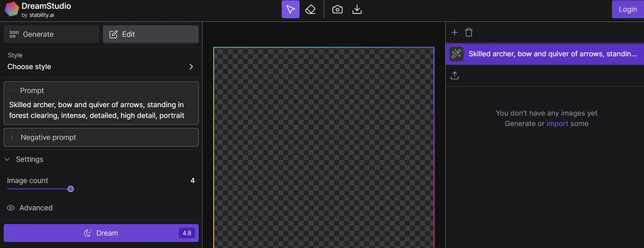Click the download image icon
The image size is (644, 248).
357,9
